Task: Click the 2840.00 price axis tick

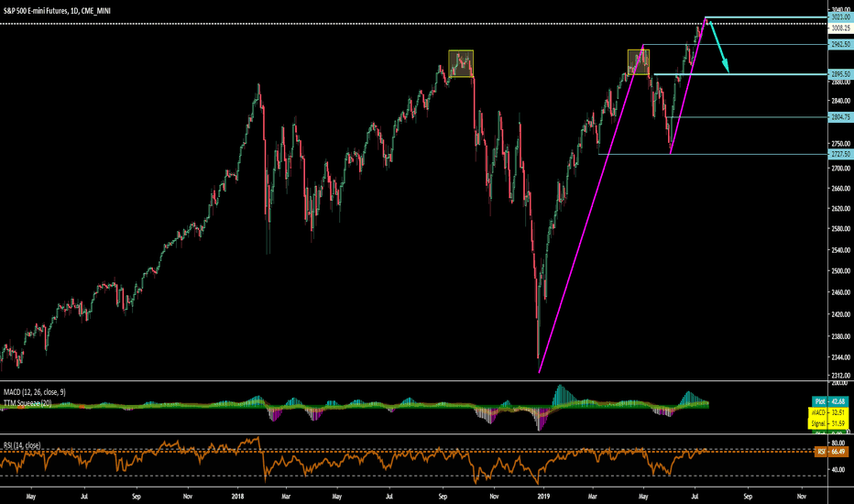Action: click(841, 101)
